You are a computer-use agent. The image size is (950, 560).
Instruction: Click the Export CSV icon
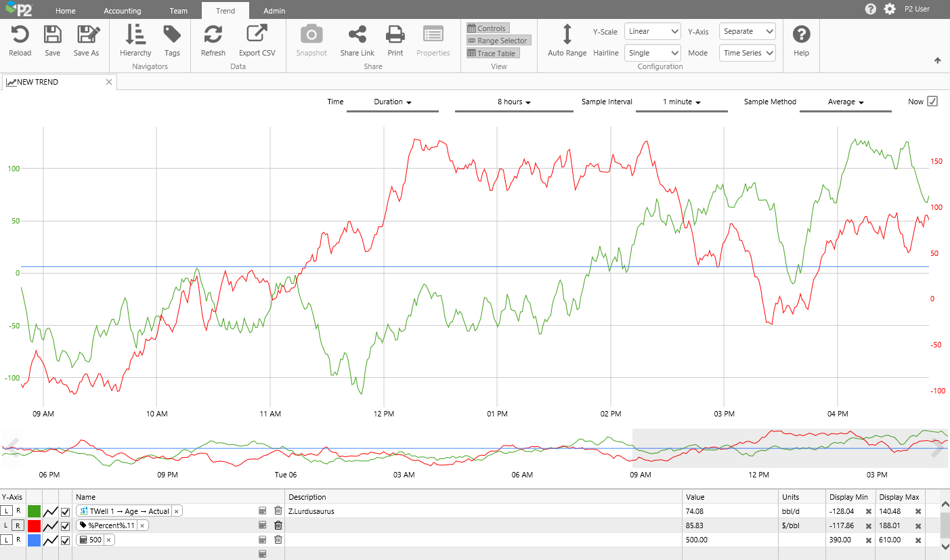(x=257, y=35)
